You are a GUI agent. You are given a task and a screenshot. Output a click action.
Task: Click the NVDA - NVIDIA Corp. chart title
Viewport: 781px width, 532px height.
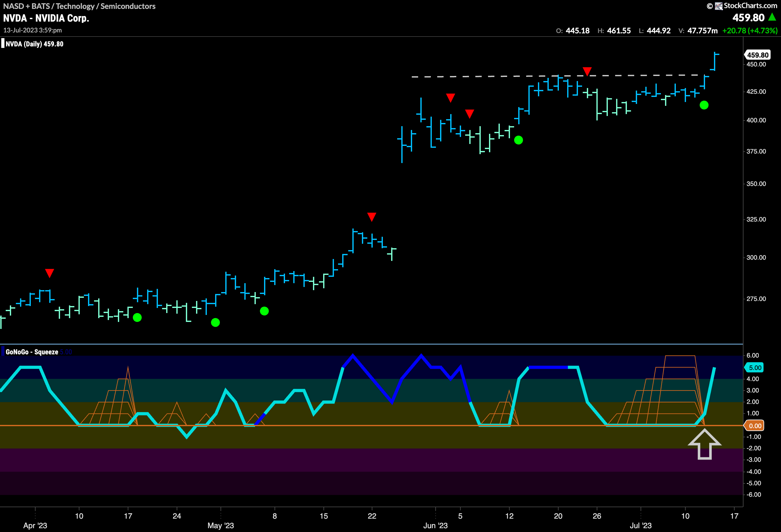(x=46, y=18)
